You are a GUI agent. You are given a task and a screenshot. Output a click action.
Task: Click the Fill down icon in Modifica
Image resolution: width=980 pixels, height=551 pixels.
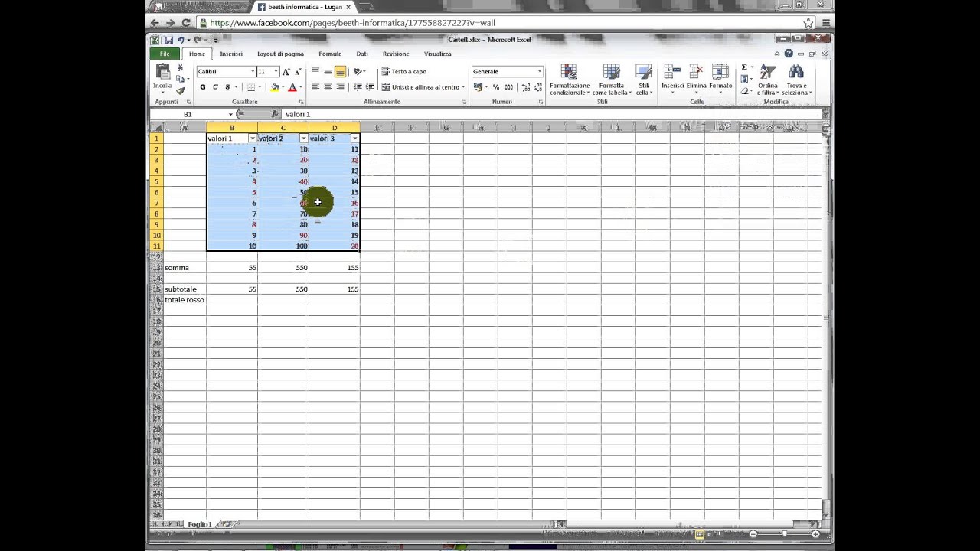point(744,79)
